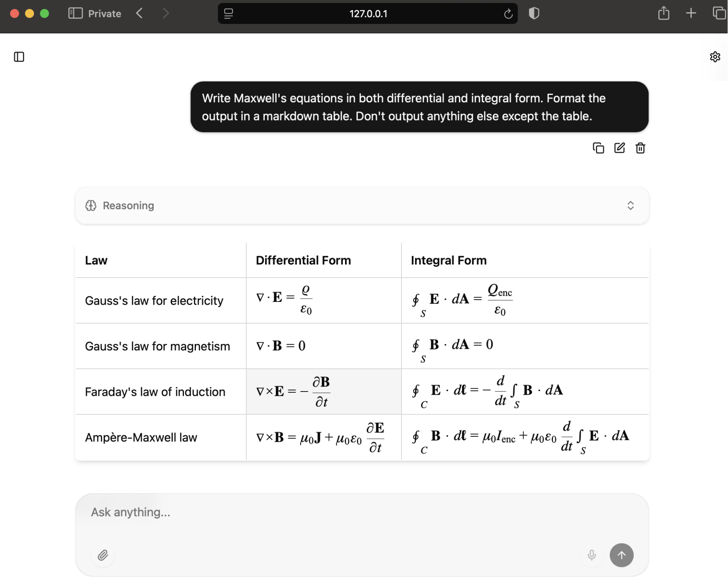Send the message with arrow button

(x=621, y=555)
